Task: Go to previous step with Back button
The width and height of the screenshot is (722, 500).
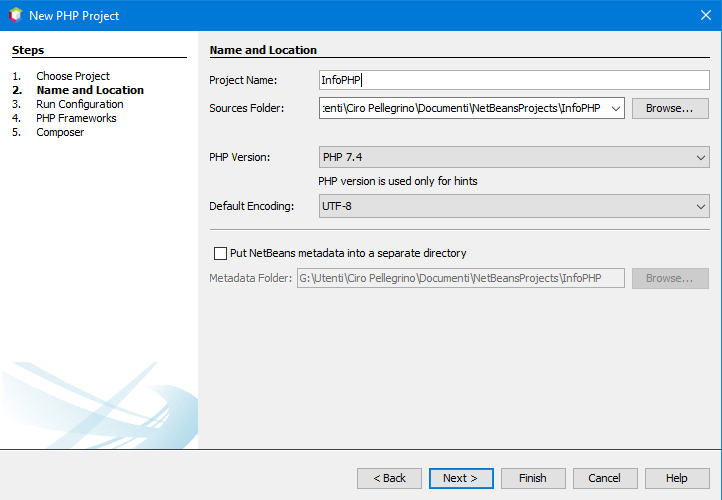Action: click(389, 478)
